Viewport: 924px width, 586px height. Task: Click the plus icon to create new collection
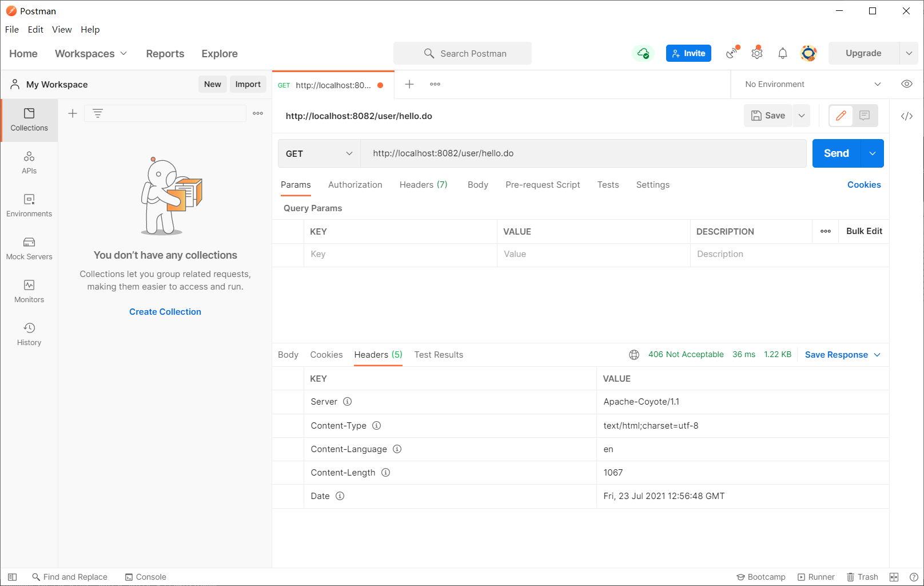coord(73,113)
